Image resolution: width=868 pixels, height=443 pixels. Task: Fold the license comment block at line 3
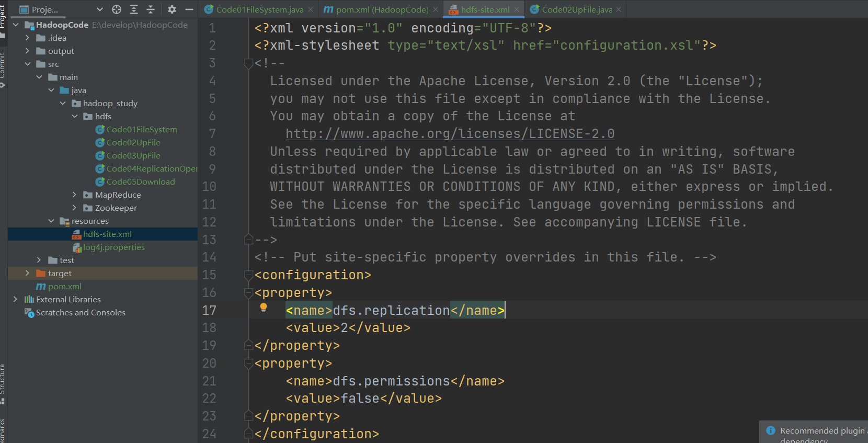[x=248, y=63]
